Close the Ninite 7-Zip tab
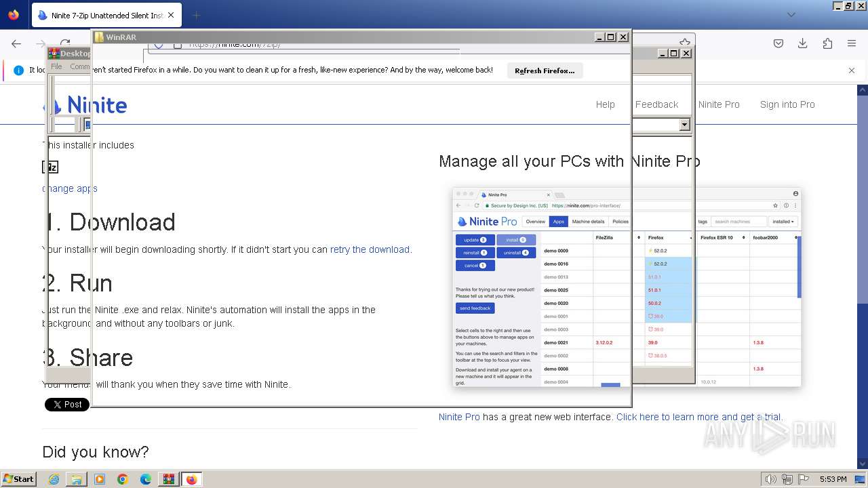The image size is (868, 488). pos(170,15)
